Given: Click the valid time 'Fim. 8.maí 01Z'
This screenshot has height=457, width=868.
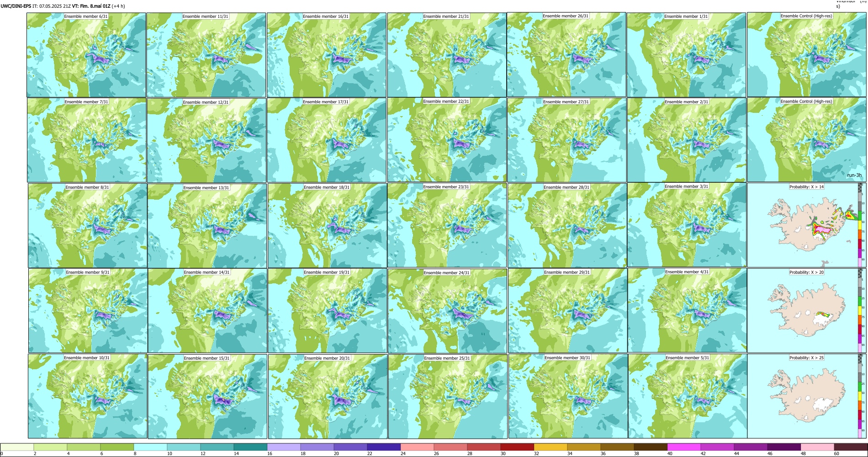Looking at the screenshot, I should point(91,6).
